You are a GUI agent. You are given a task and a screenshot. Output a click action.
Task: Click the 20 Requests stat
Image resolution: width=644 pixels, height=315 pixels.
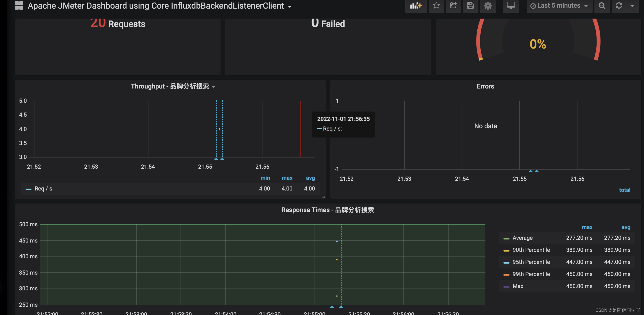[x=117, y=23]
